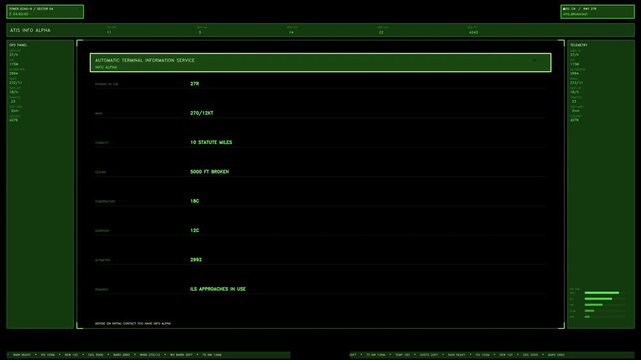Select temperature value 18C
This screenshot has height=360, width=641.
[195, 201]
